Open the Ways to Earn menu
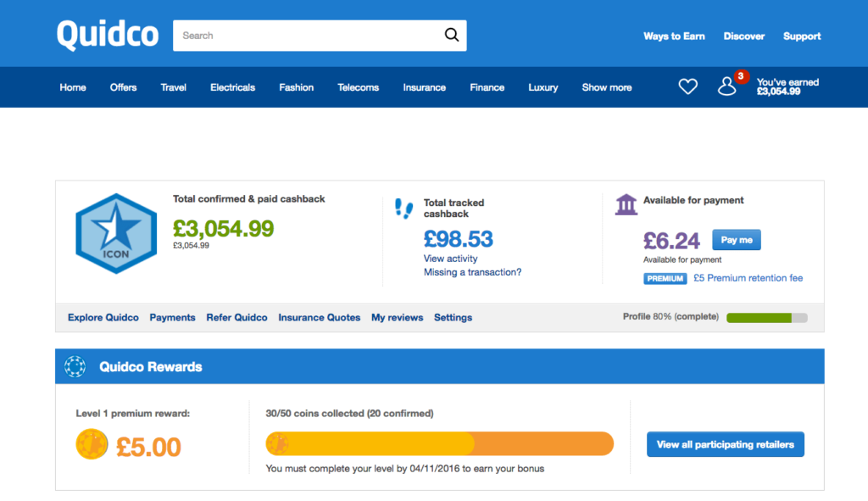 click(x=674, y=36)
